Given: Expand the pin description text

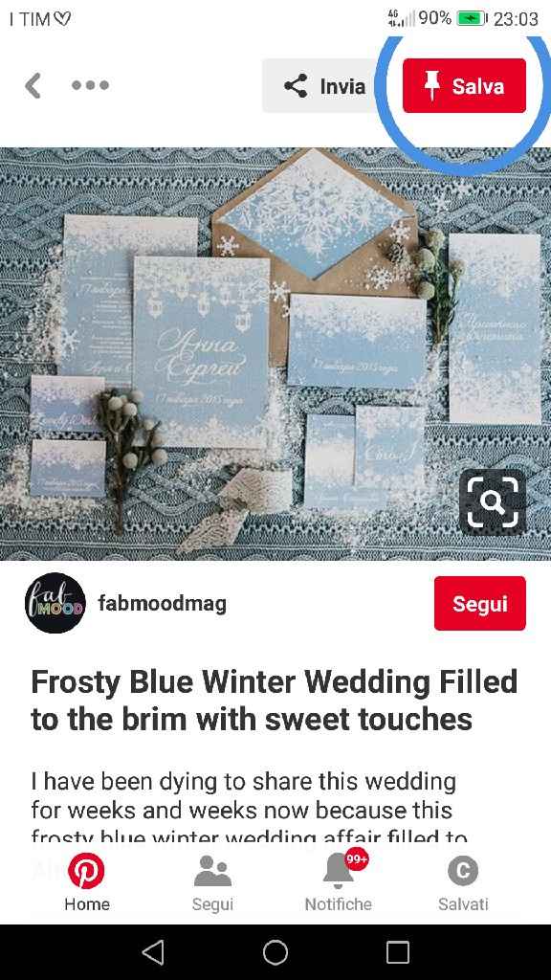Looking at the screenshot, I should [x=249, y=810].
